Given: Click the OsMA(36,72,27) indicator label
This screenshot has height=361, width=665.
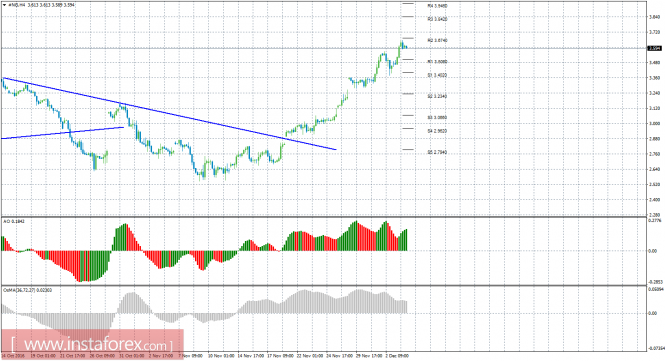Looking at the screenshot, I should click(x=28, y=290).
